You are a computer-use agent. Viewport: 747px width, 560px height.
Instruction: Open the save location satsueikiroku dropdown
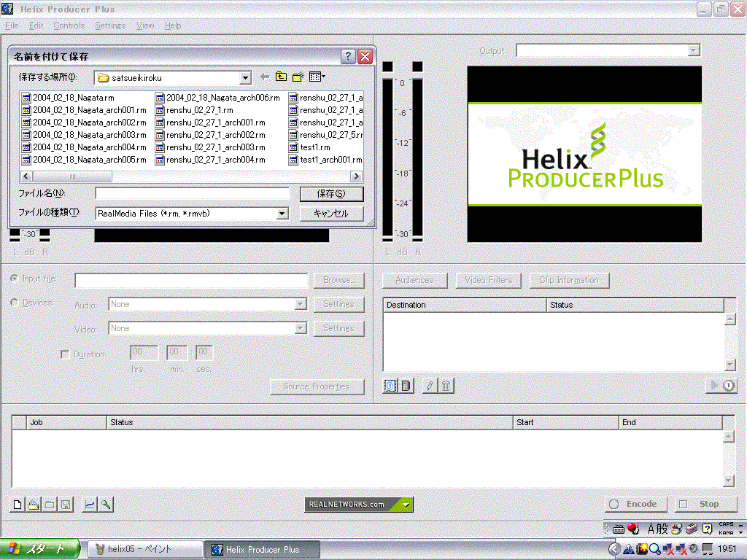click(245, 77)
